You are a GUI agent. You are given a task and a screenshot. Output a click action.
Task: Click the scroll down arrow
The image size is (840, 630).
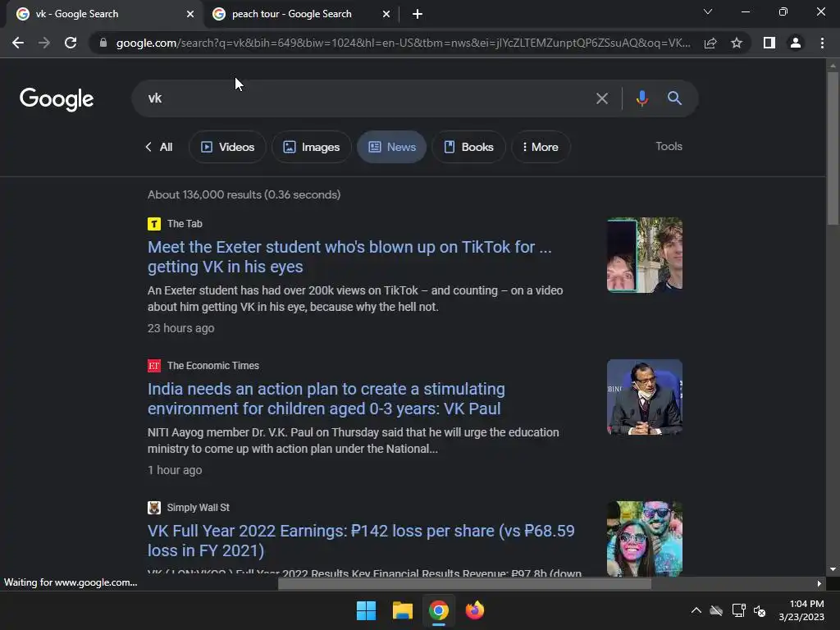coord(833,569)
